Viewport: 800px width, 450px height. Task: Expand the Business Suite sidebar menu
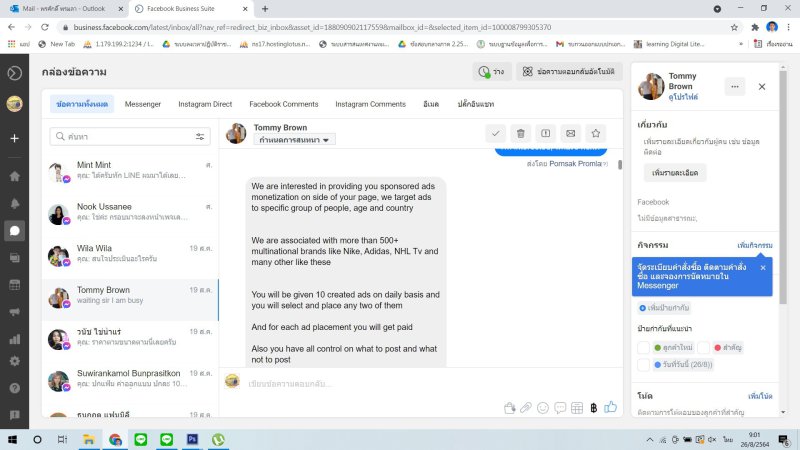[x=14, y=73]
